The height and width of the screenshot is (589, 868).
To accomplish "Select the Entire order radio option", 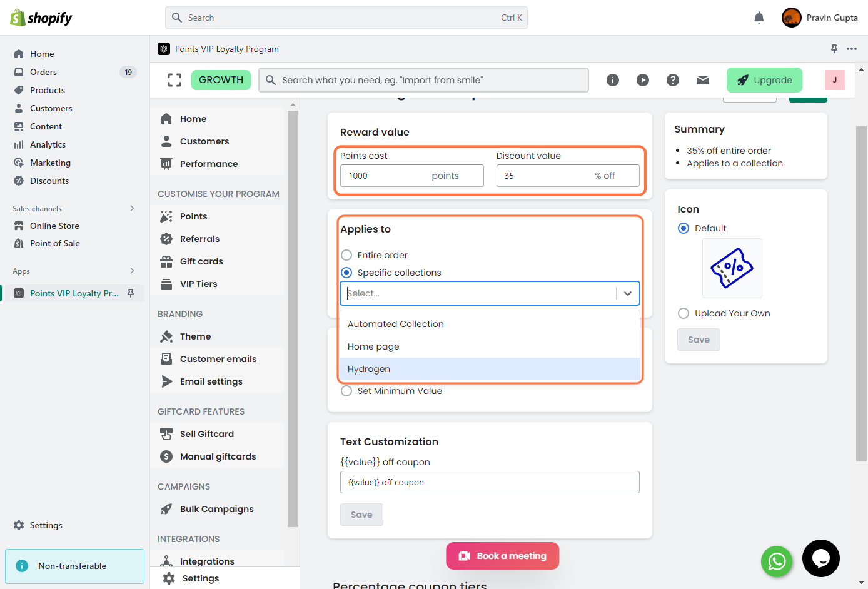I will coord(346,255).
